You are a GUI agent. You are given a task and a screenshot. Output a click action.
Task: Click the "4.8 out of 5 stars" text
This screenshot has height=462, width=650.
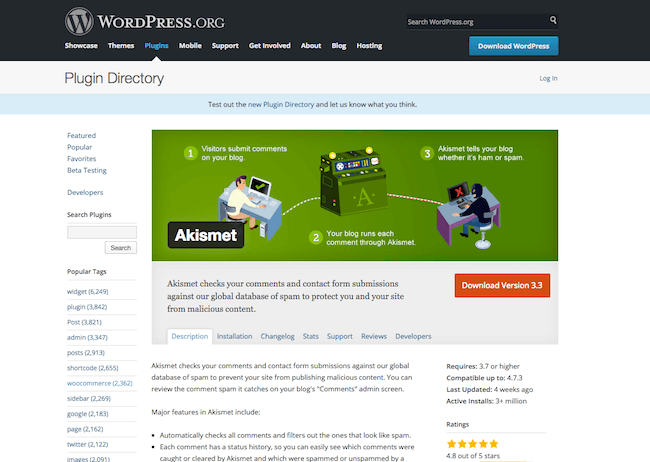473,456
